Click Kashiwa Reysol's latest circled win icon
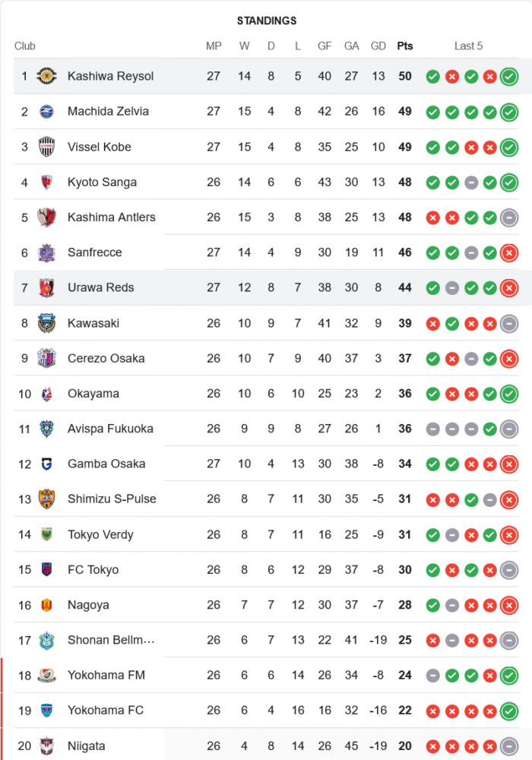 (x=509, y=76)
